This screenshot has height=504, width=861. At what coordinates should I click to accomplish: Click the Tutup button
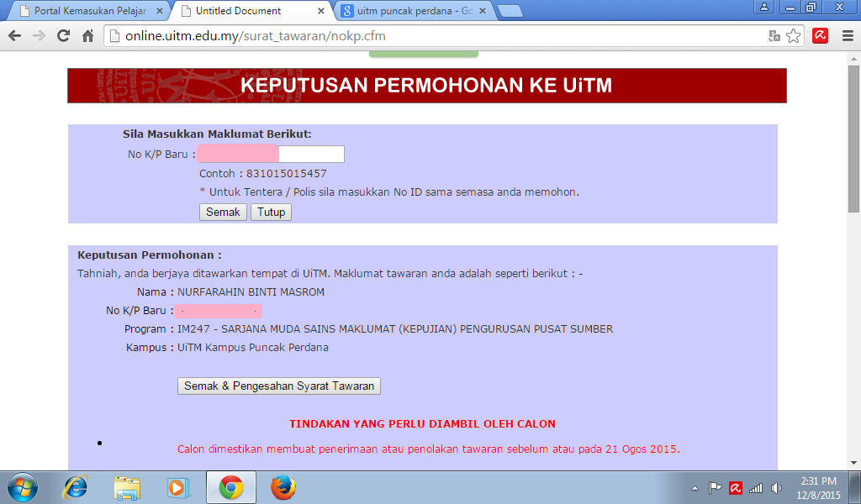(272, 213)
